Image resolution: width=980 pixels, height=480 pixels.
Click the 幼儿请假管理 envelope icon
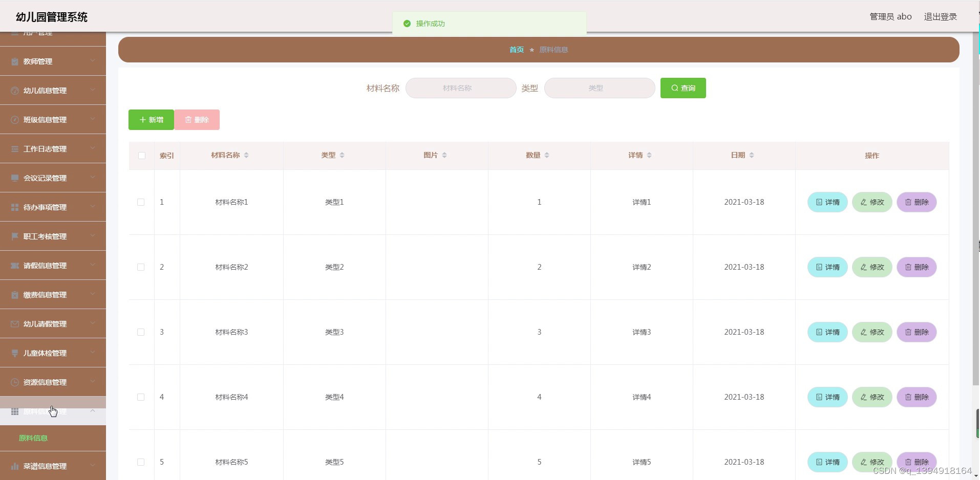(x=15, y=324)
